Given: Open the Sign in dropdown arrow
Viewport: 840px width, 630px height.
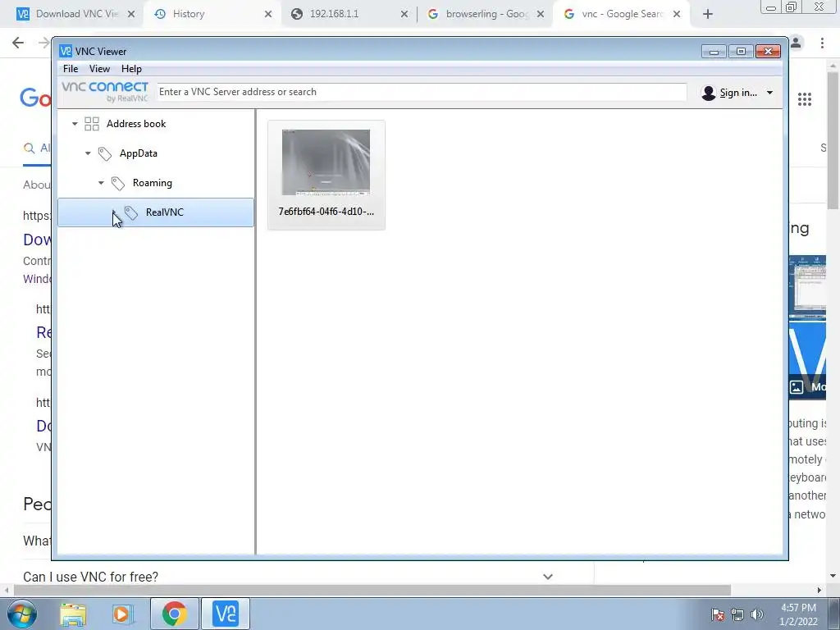Looking at the screenshot, I should tap(769, 93).
